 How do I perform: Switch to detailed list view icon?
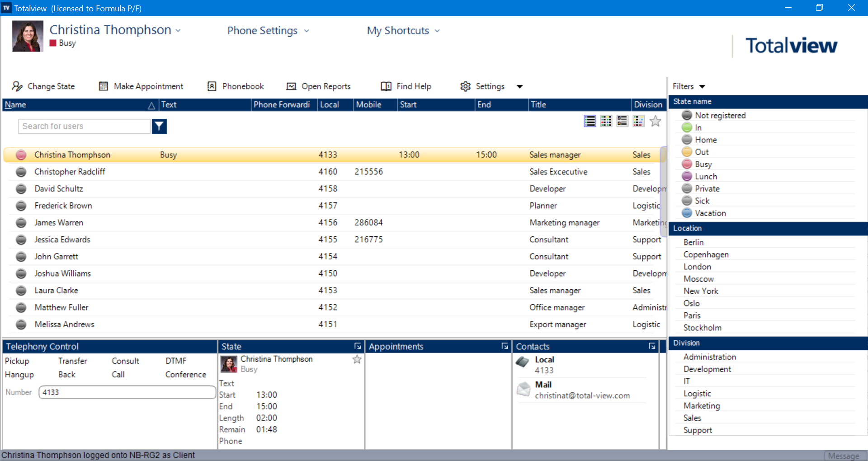point(590,121)
